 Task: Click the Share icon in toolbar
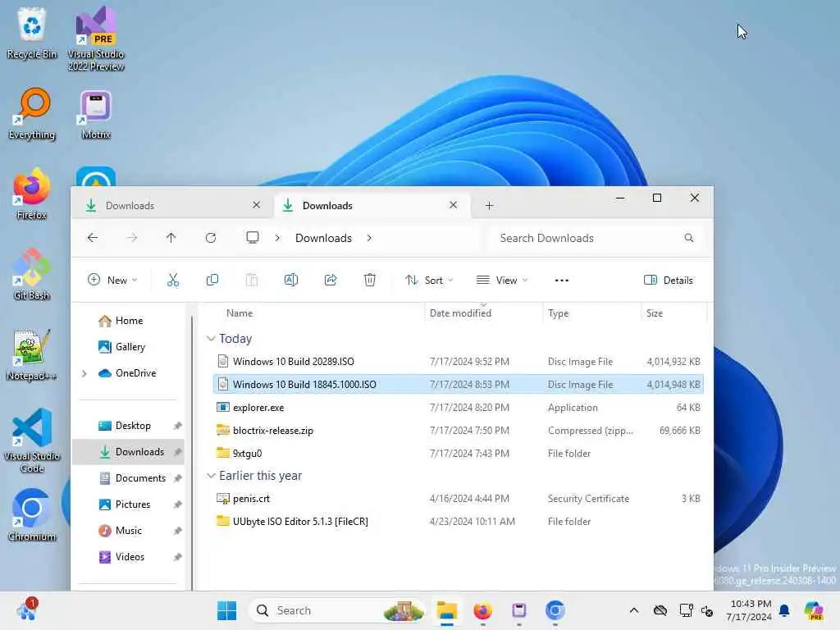(331, 281)
